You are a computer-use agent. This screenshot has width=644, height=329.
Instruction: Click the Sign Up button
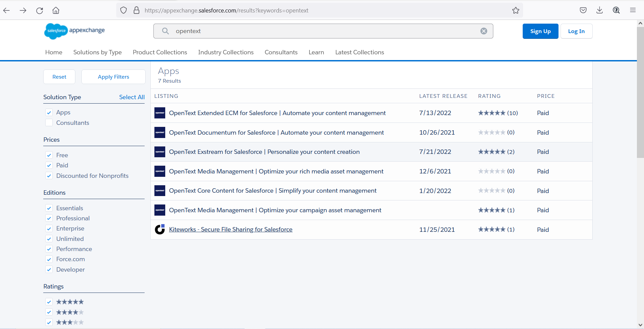coord(540,31)
